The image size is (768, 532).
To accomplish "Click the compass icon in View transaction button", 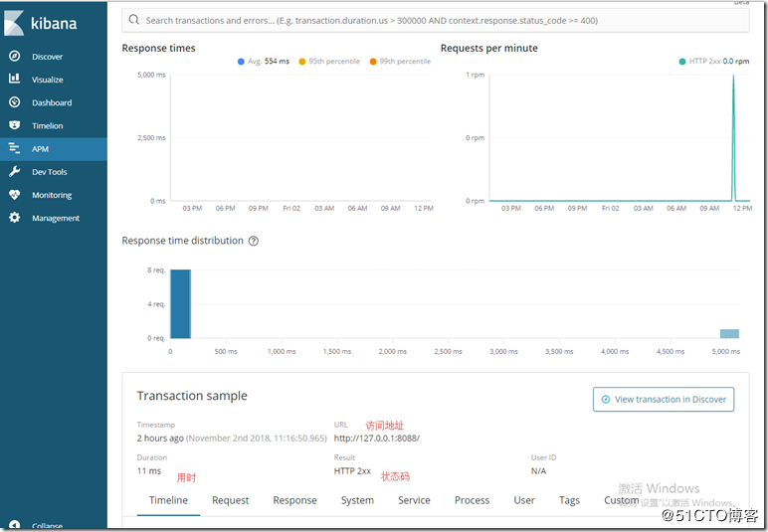I will (606, 400).
